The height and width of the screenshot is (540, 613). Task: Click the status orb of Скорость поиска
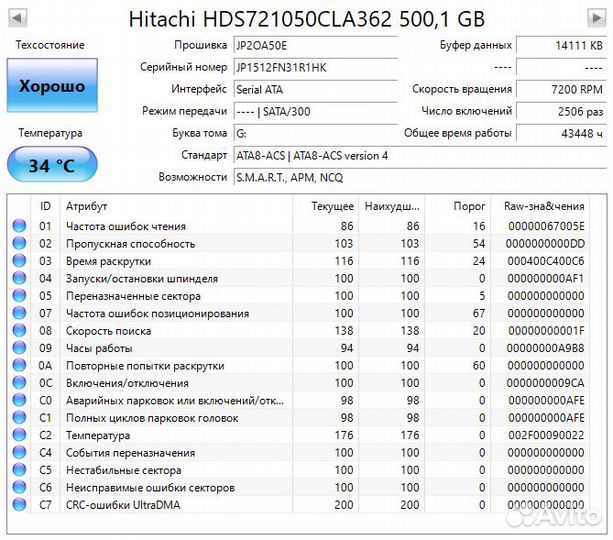tap(19, 330)
